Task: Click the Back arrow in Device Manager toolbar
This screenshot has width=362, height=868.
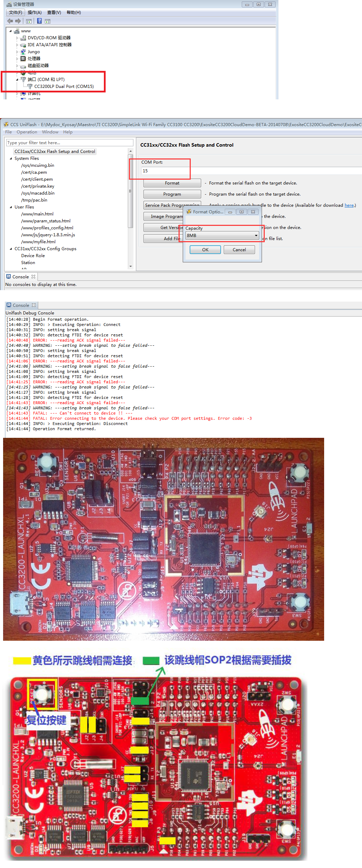Action: (x=10, y=21)
